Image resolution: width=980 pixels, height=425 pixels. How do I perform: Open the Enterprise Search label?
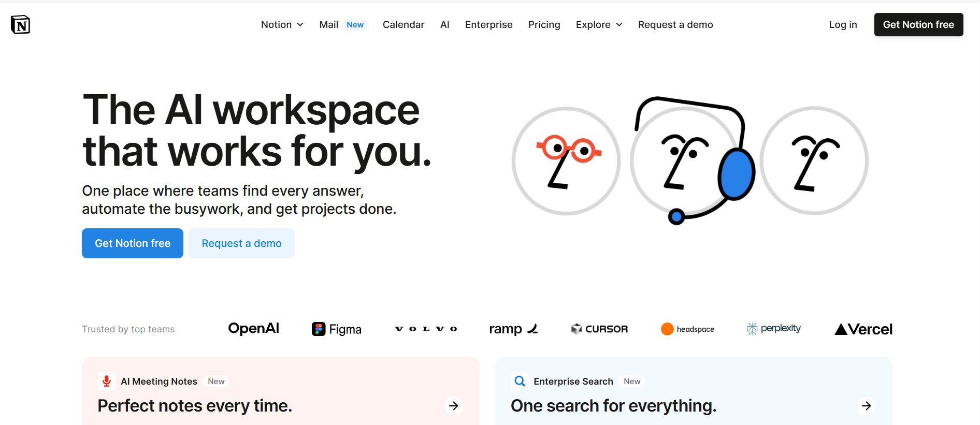pos(573,382)
